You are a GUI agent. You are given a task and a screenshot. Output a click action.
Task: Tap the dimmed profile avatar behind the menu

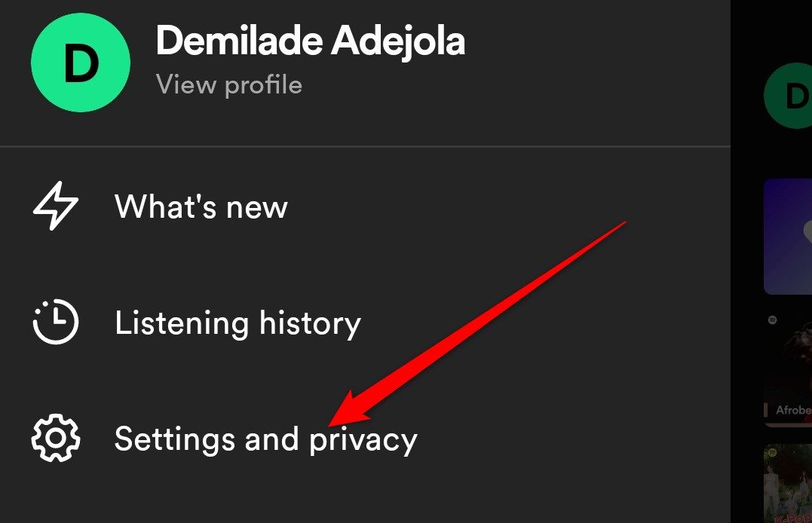(789, 96)
